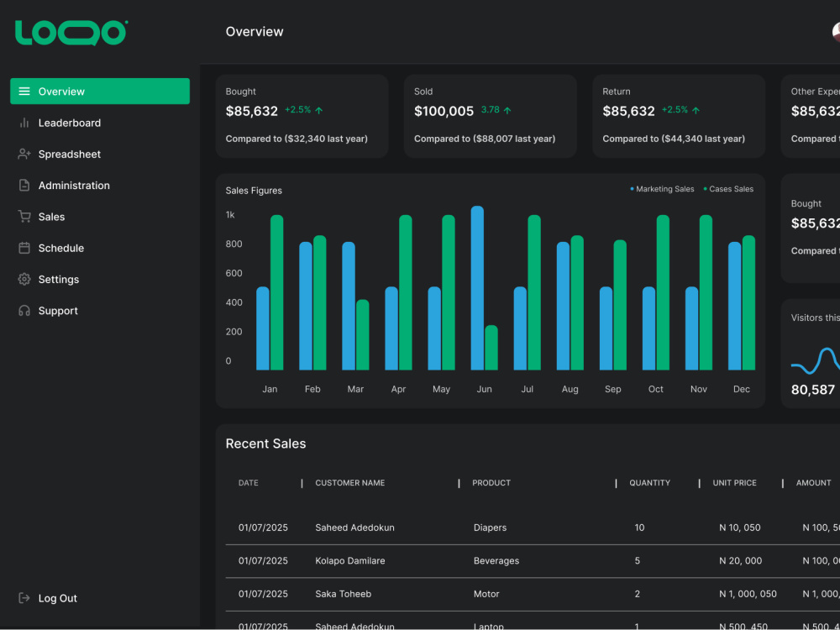Open the Leaderboard page
Viewport: 840px width, 630px height.
tap(70, 123)
